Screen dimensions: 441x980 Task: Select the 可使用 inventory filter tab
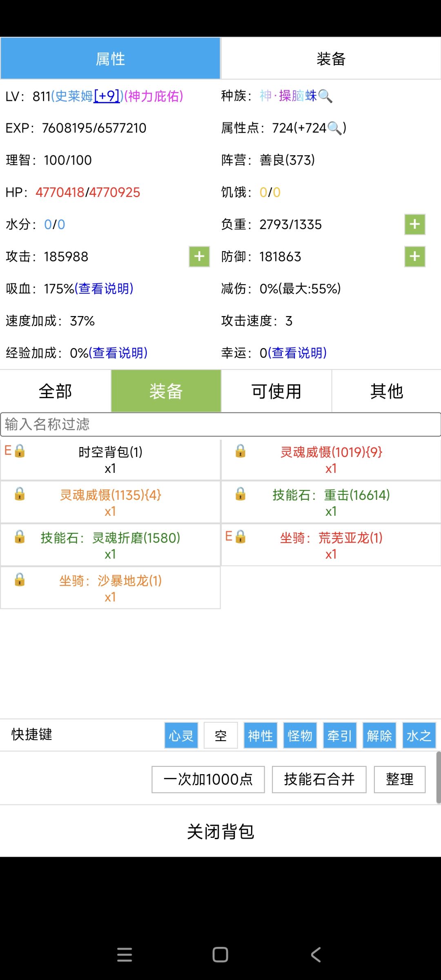coord(276,391)
